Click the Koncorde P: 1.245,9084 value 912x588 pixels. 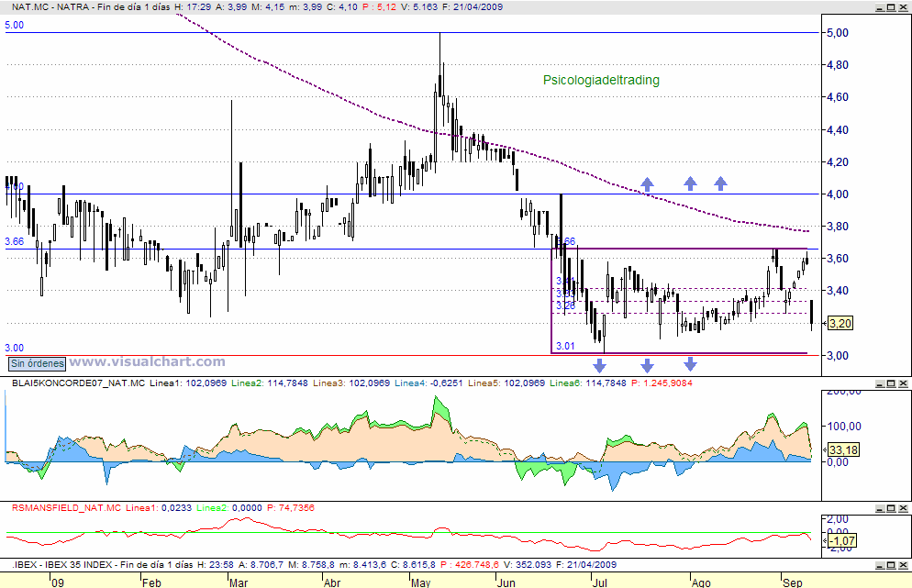coord(662,383)
